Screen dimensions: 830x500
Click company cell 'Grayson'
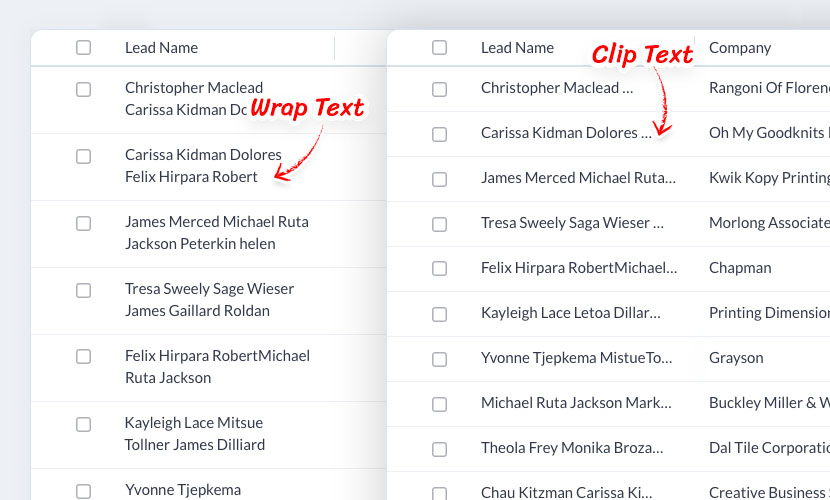pos(736,358)
